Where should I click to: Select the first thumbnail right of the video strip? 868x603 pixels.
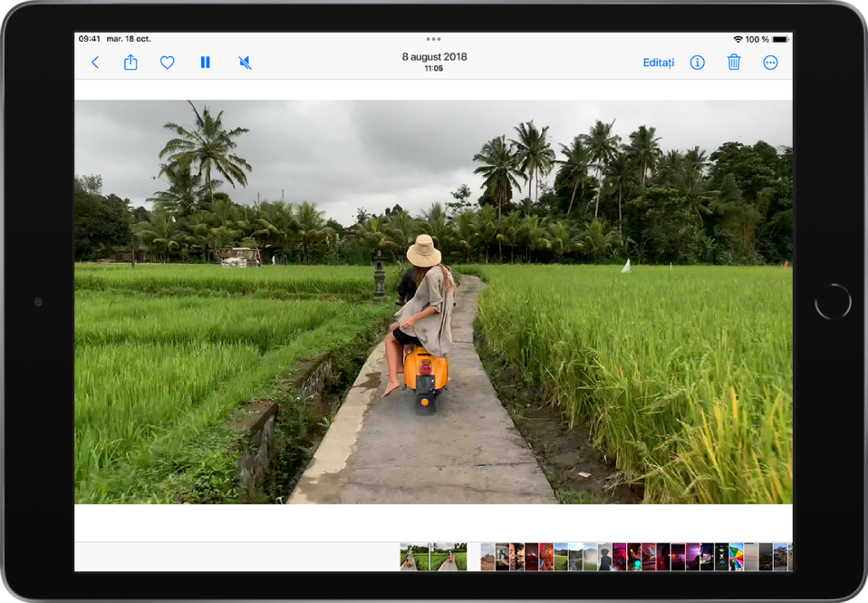point(487,557)
